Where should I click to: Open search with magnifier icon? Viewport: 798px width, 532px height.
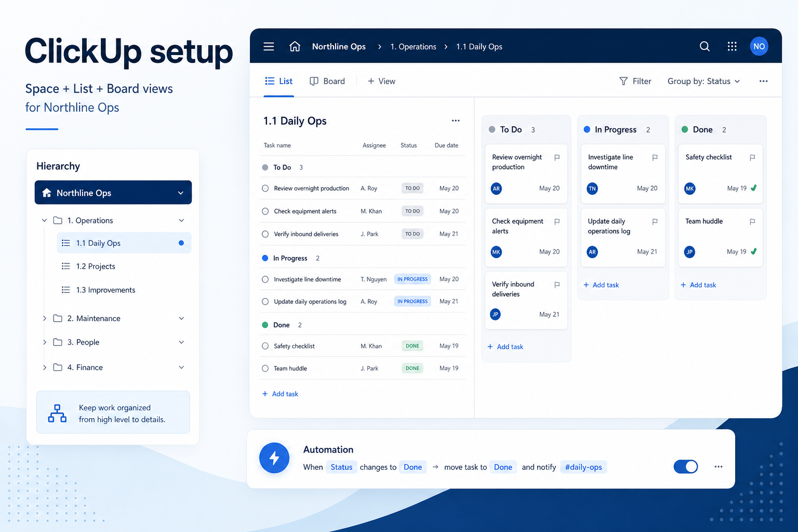click(704, 46)
